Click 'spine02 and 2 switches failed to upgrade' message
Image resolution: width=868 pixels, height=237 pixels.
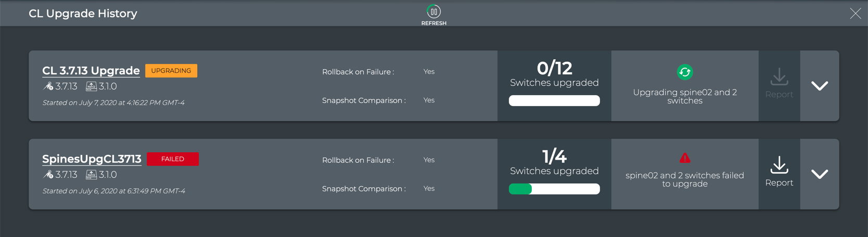click(x=685, y=180)
